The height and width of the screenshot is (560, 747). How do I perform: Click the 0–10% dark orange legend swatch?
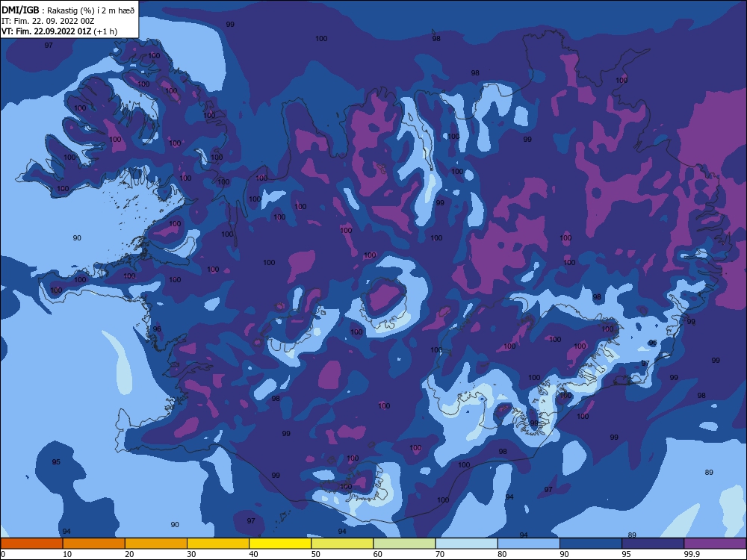tap(31, 544)
